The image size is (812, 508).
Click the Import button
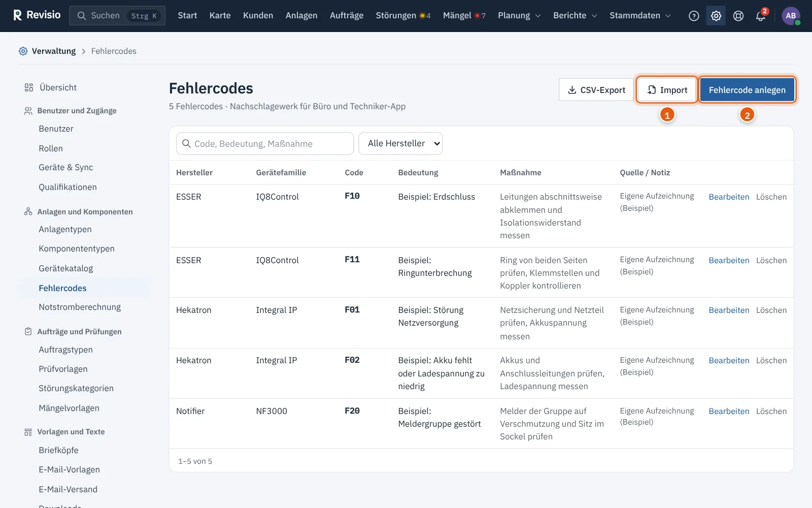click(667, 90)
